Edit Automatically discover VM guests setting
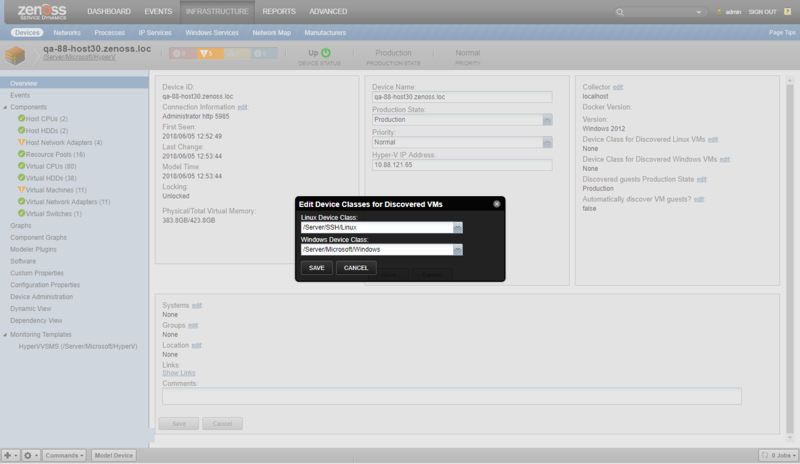Image resolution: width=800 pixels, height=464 pixels. [x=699, y=199]
